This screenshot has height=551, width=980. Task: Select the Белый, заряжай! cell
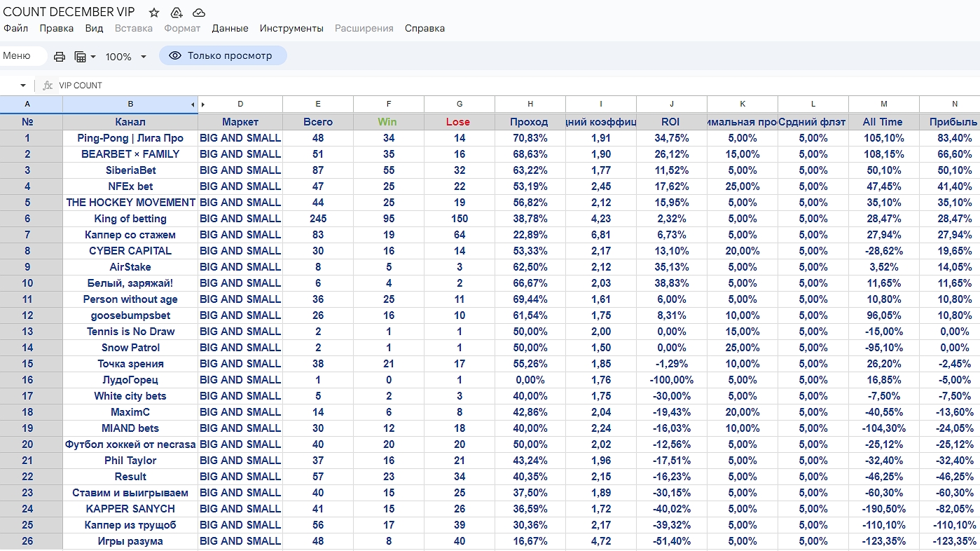(130, 283)
